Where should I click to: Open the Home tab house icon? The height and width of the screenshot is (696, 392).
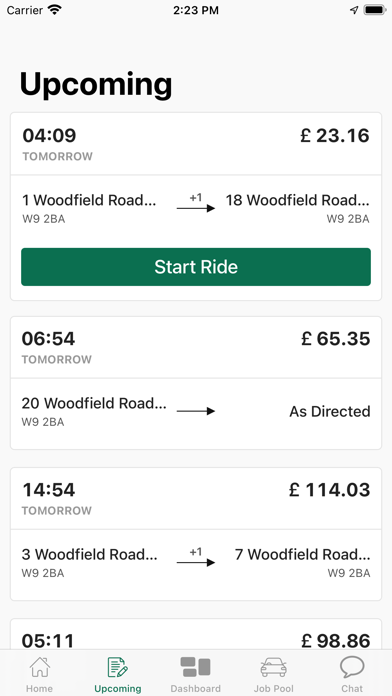40,668
